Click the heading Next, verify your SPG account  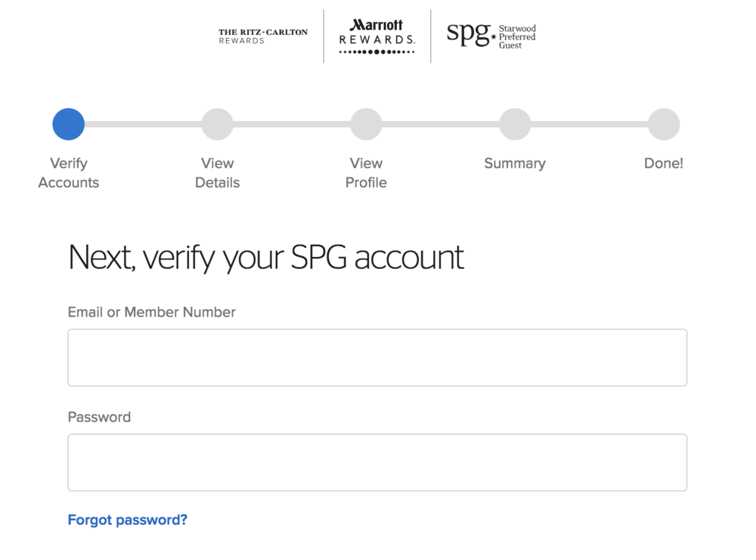point(265,257)
